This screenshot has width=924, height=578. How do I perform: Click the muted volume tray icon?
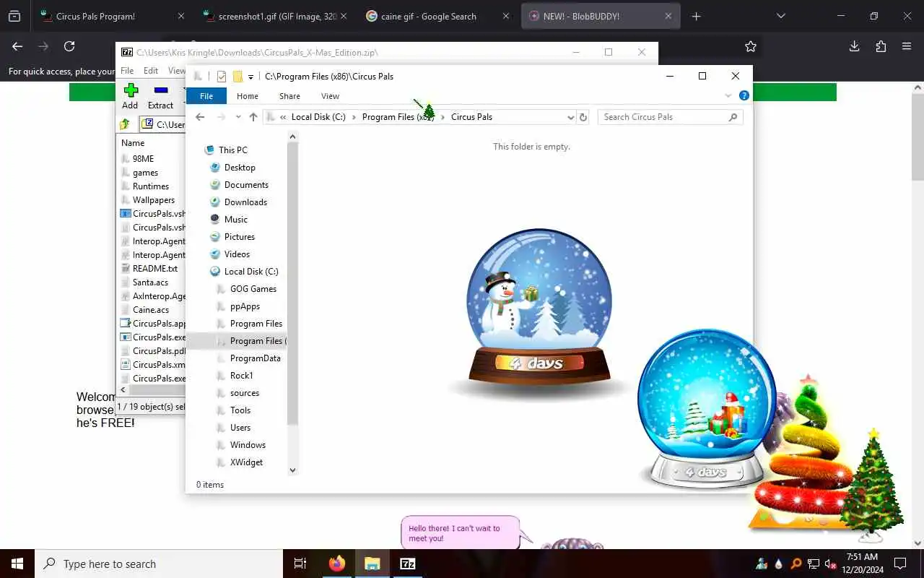coord(831,564)
